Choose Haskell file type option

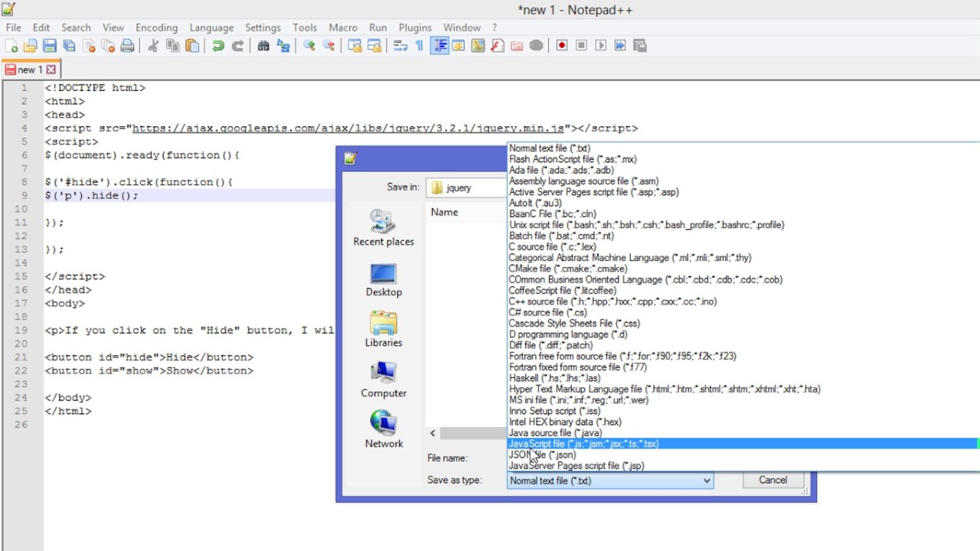(743, 378)
